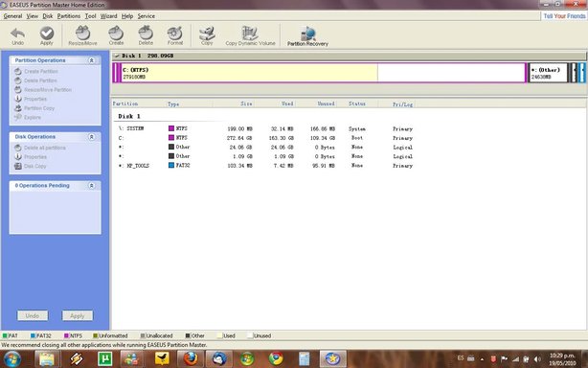Image resolution: width=588 pixels, height=368 pixels.
Task: Select the HP_TOOLS FAT32 partition row
Action: pos(265,166)
